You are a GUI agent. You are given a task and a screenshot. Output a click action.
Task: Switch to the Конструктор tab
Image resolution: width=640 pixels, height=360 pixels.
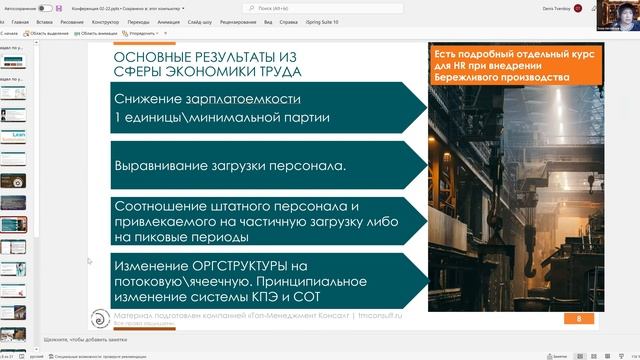(105, 22)
